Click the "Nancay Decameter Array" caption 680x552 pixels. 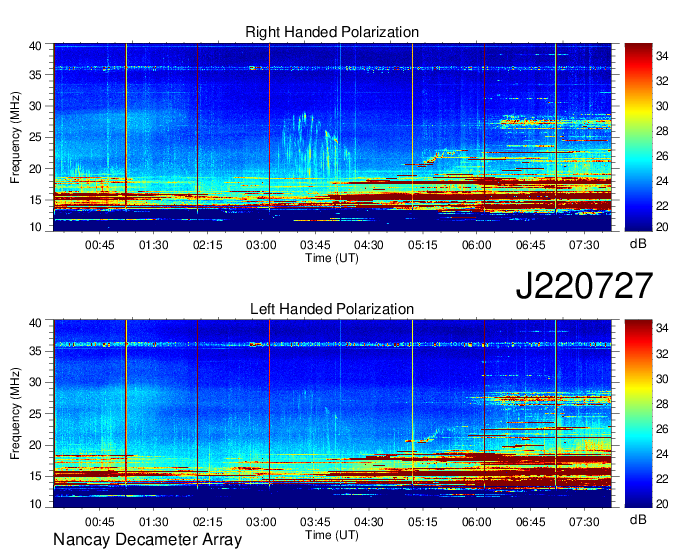[x=147, y=539]
